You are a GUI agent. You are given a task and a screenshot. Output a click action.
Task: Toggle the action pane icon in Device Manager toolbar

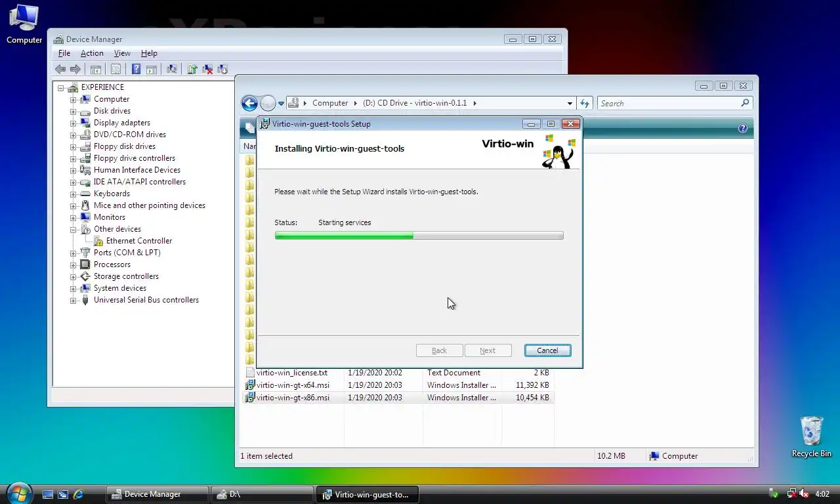point(151,69)
